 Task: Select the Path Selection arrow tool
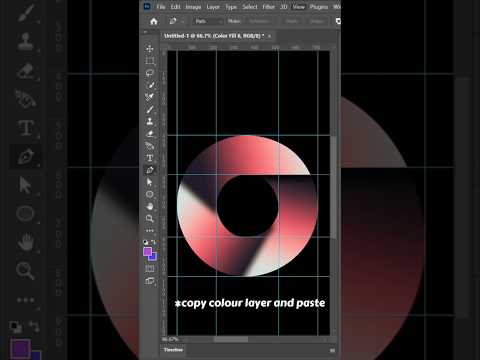[x=150, y=182]
